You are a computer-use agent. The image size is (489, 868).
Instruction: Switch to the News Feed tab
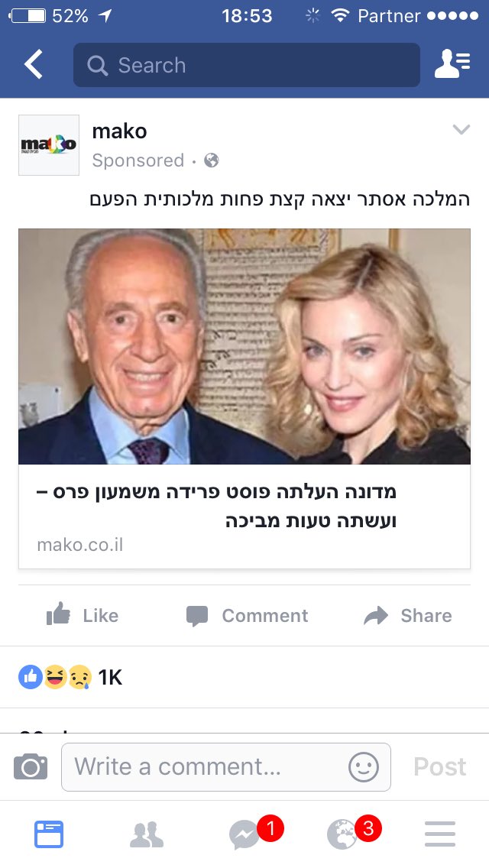tap(49, 834)
